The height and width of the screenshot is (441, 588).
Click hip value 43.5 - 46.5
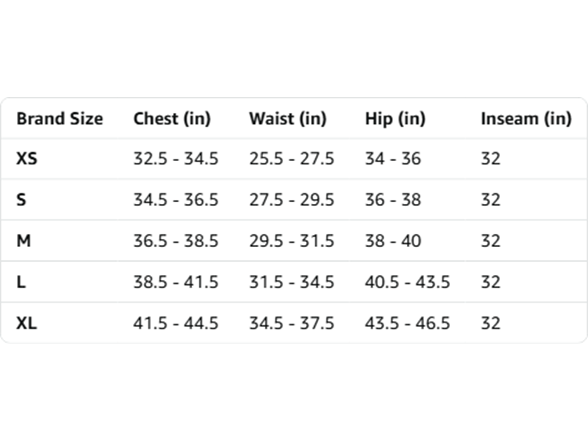[407, 323]
